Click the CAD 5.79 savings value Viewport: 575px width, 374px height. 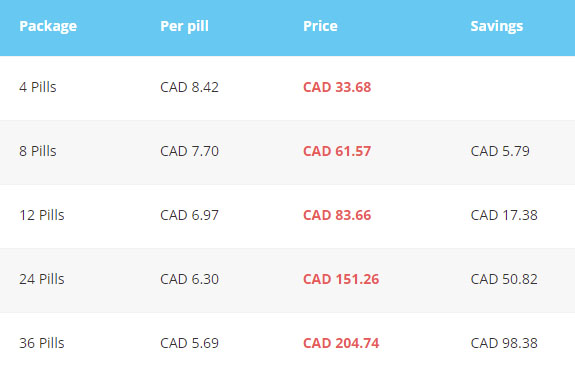tap(500, 151)
